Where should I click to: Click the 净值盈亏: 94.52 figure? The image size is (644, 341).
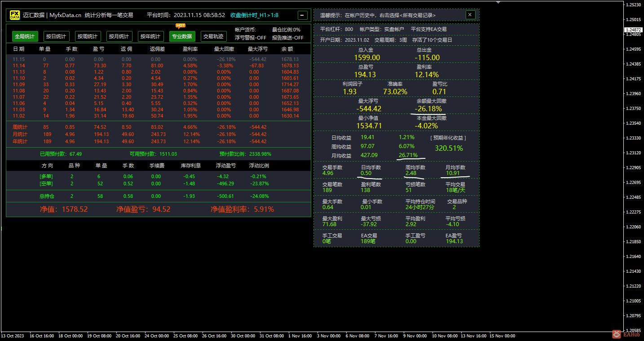point(143,209)
